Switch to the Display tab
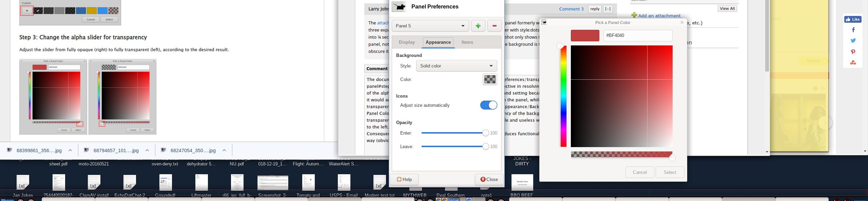The height and width of the screenshot is (201, 868). point(407,42)
